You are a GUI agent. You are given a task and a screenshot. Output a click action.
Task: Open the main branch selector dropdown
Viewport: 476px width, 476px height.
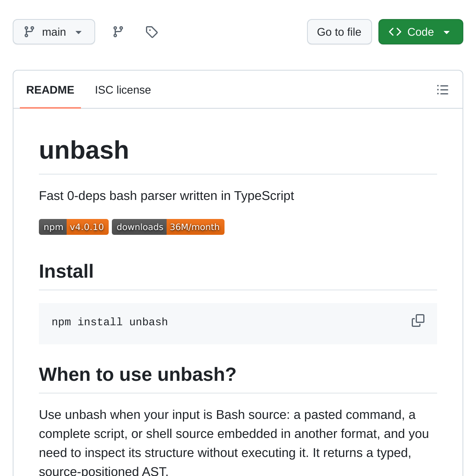click(x=54, y=32)
